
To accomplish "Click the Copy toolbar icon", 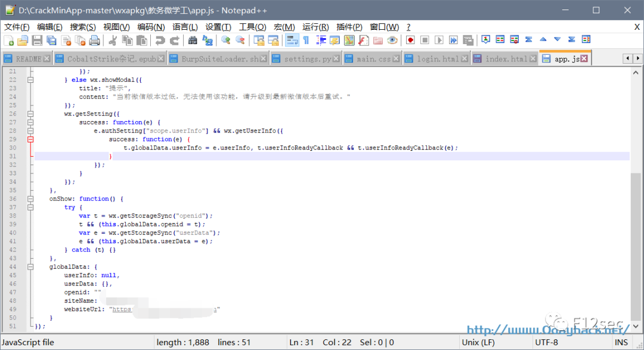I will point(128,41).
